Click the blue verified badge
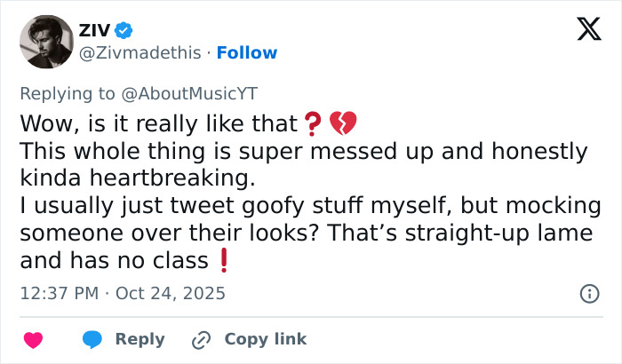 pyautogui.click(x=125, y=30)
